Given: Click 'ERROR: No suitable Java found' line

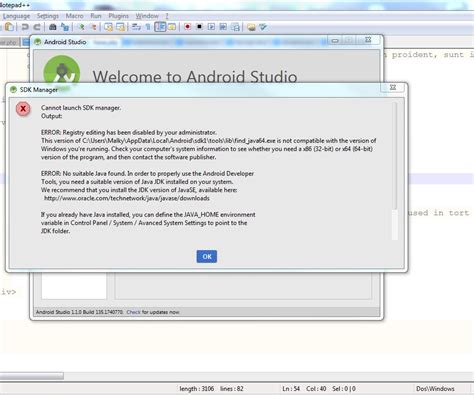Looking at the screenshot, I should coord(147,173).
